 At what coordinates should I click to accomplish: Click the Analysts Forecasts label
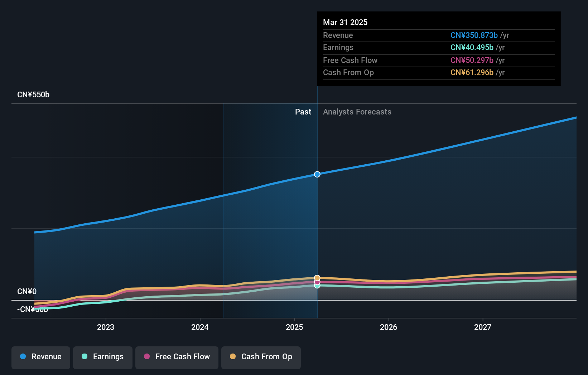pyautogui.click(x=357, y=112)
